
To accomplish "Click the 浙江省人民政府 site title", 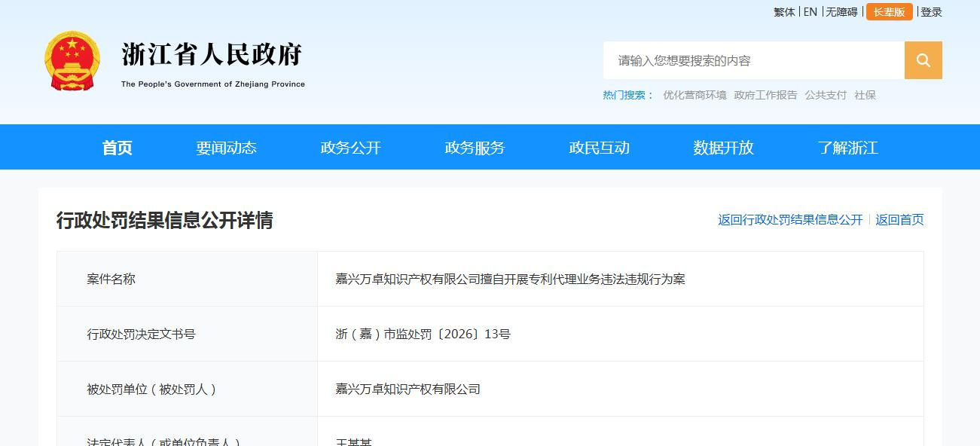I will (x=212, y=54).
